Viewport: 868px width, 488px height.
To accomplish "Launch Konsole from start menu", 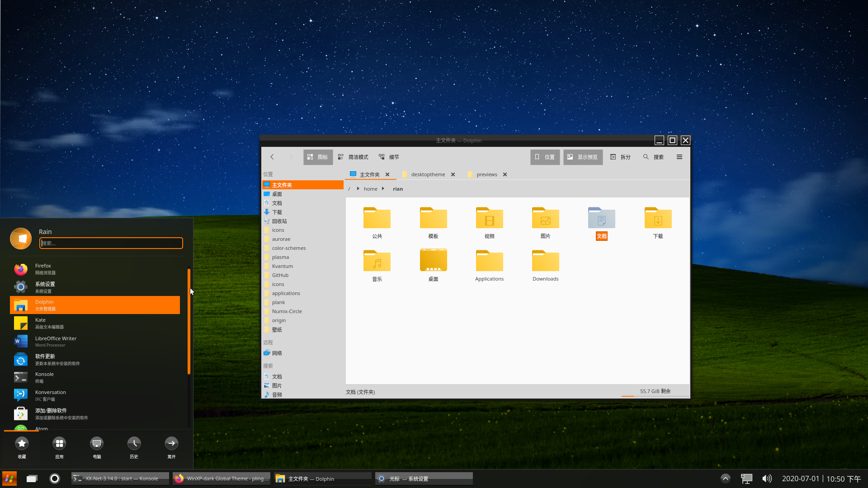I will pos(95,377).
